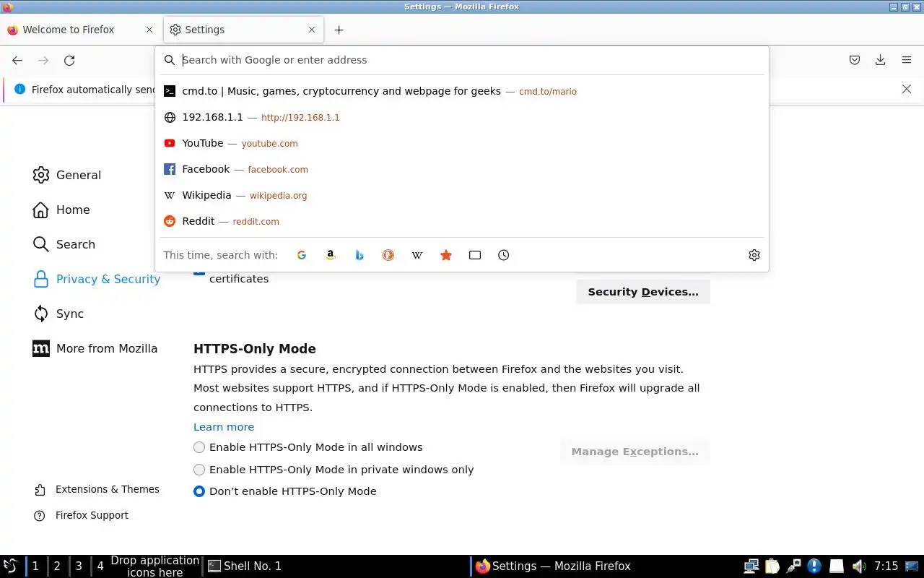Click the network monitor tray icon
The image size is (924, 578).
751,566
